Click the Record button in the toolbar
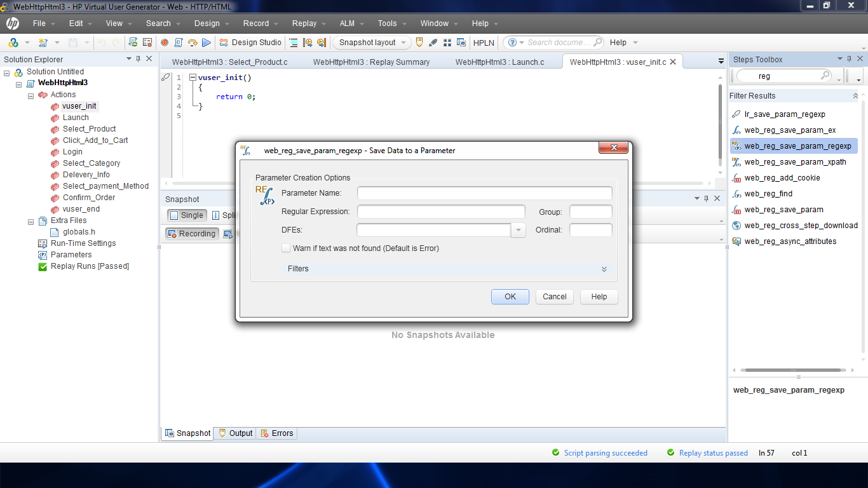The width and height of the screenshot is (868, 488). [x=165, y=43]
